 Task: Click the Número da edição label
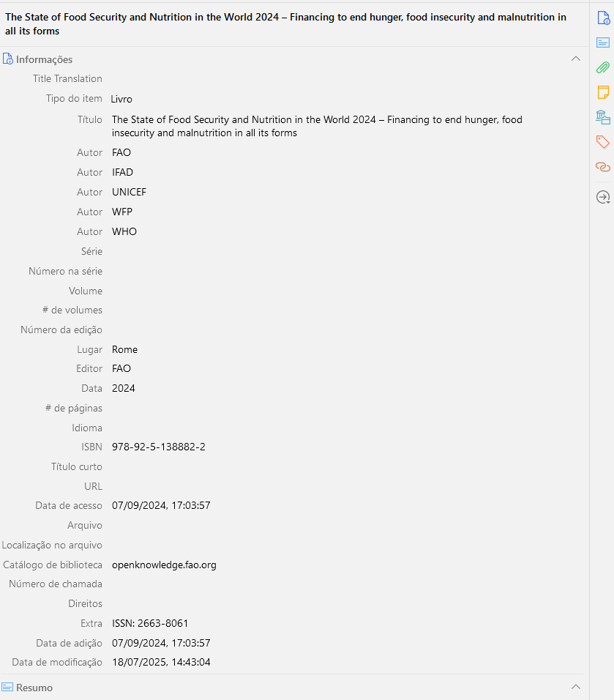61,329
